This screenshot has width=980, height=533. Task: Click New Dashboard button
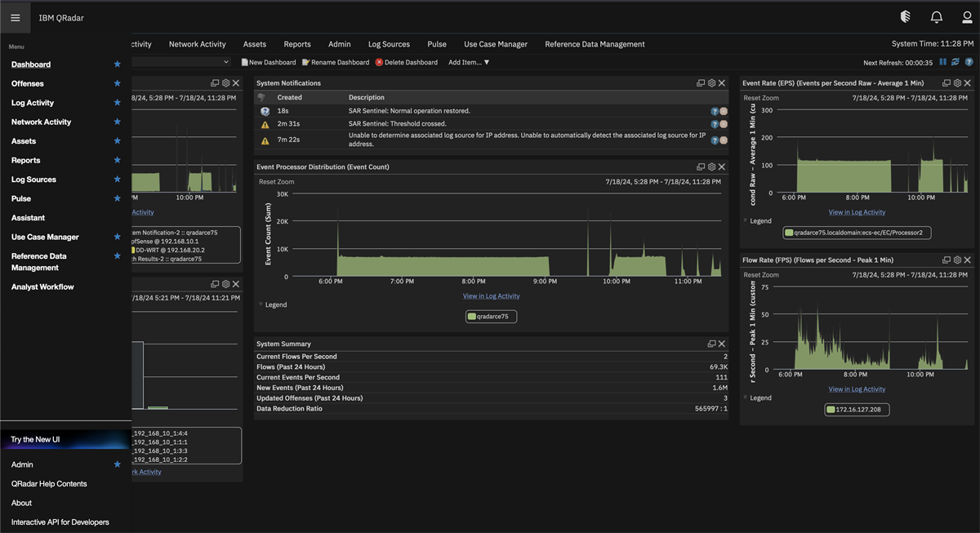269,62
